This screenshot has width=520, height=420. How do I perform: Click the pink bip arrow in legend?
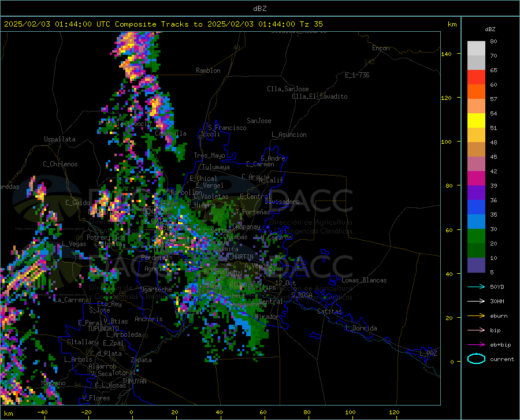tap(476, 330)
